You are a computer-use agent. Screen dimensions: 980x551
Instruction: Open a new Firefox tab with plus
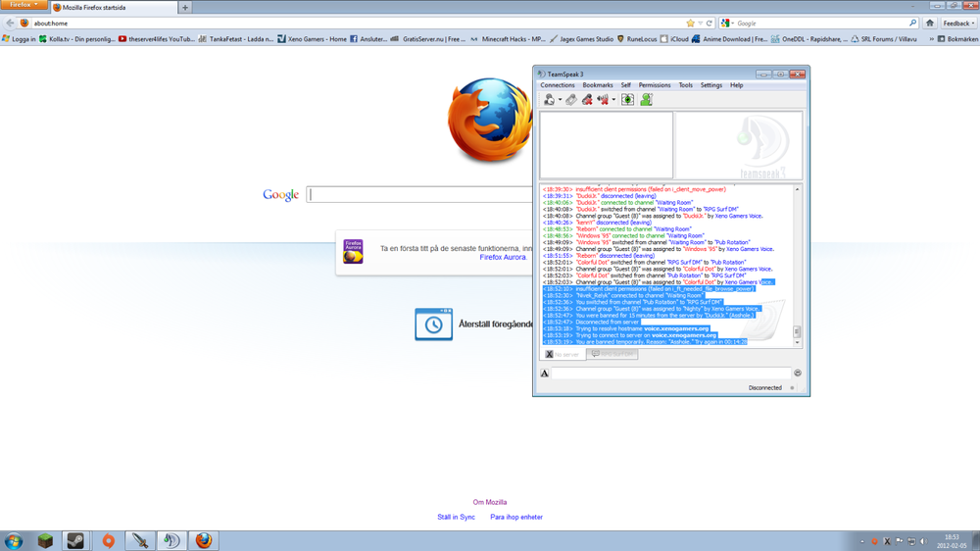pos(185,8)
